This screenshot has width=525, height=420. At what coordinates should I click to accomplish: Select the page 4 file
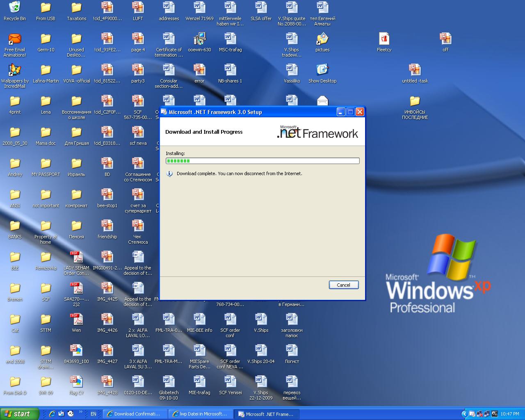tap(138, 42)
